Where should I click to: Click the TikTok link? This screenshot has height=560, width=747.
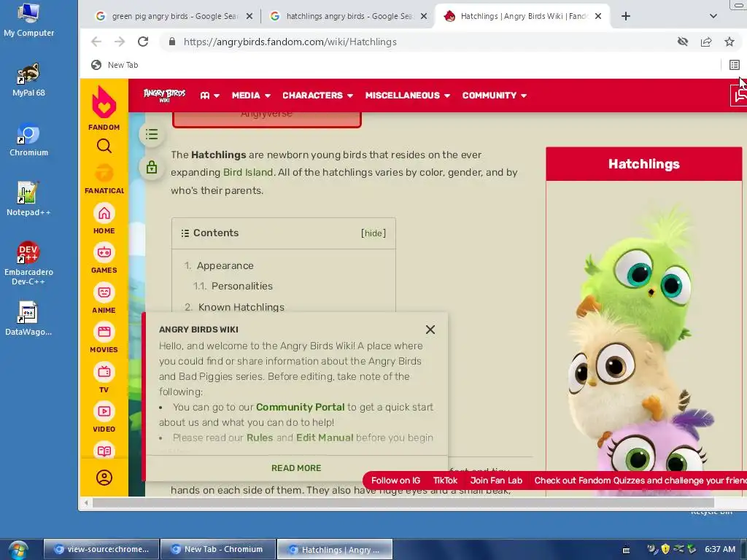(445, 481)
